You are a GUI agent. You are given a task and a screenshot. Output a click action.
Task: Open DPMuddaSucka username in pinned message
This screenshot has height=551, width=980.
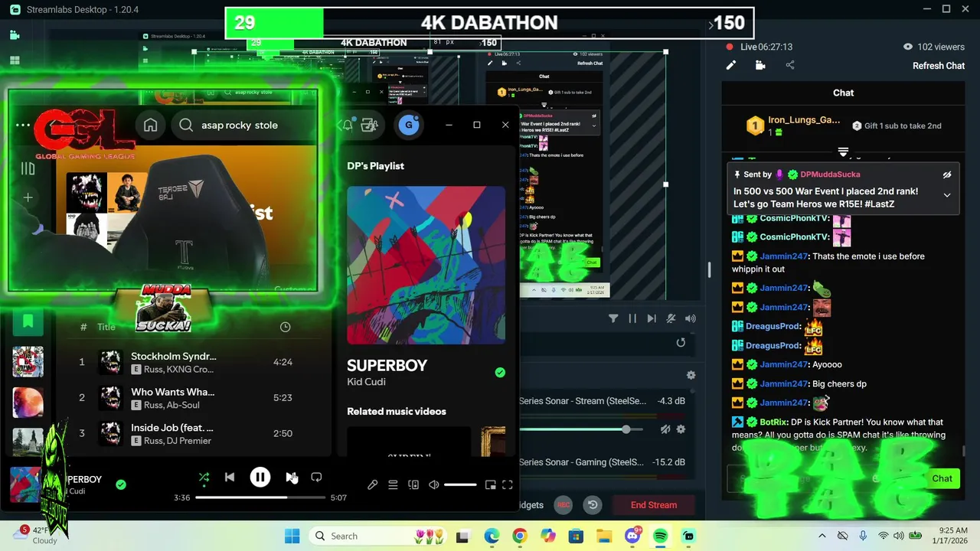coord(830,174)
